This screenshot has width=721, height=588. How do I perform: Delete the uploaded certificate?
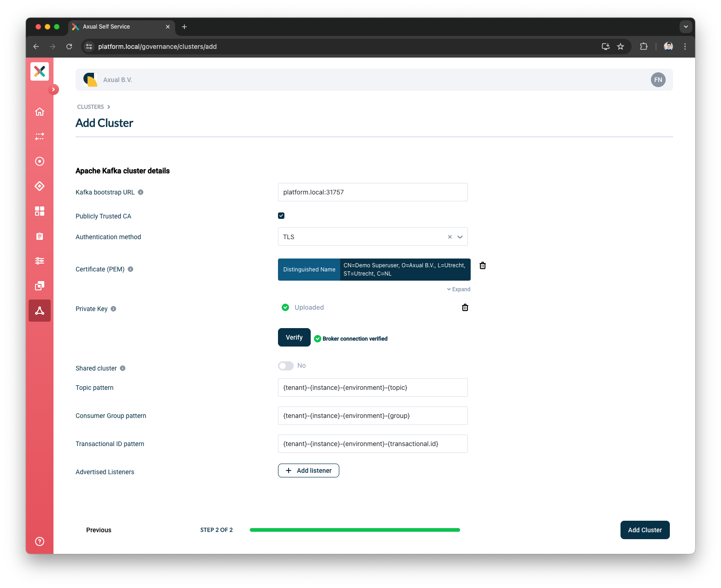(483, 265)
